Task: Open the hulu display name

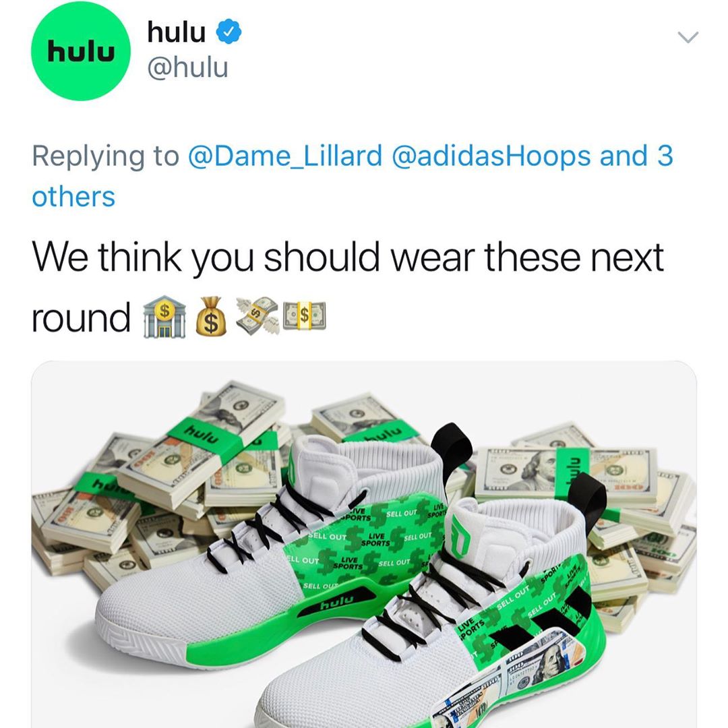Action: click(x=177, y=32)
